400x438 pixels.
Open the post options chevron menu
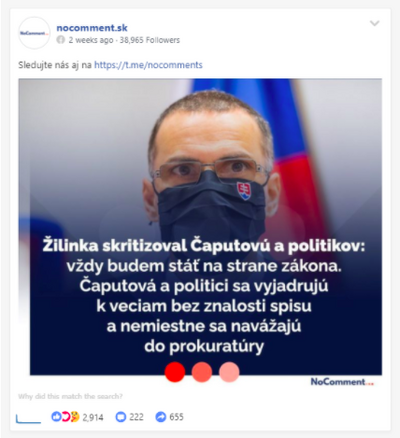pyautogui.click(x=375, y=23)
